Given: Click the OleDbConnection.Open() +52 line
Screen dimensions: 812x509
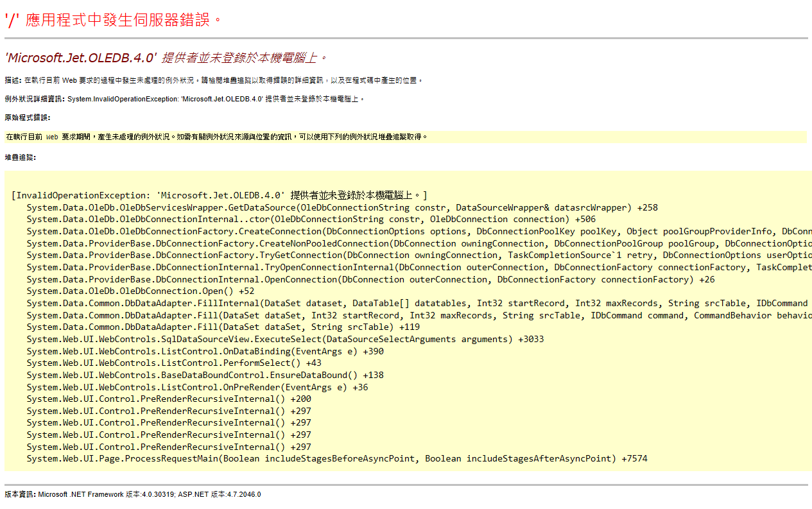Looking at the screenshot, I should 141,291.
